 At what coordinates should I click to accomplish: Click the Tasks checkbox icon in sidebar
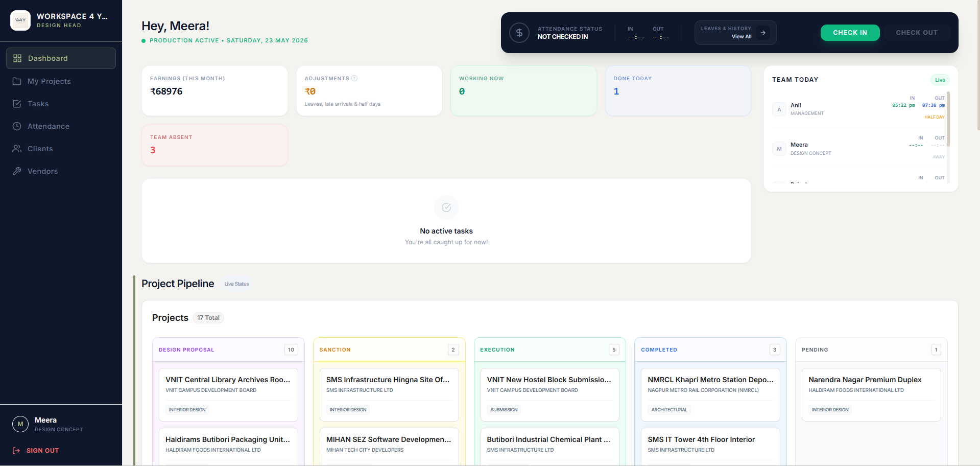coord(17,104)
